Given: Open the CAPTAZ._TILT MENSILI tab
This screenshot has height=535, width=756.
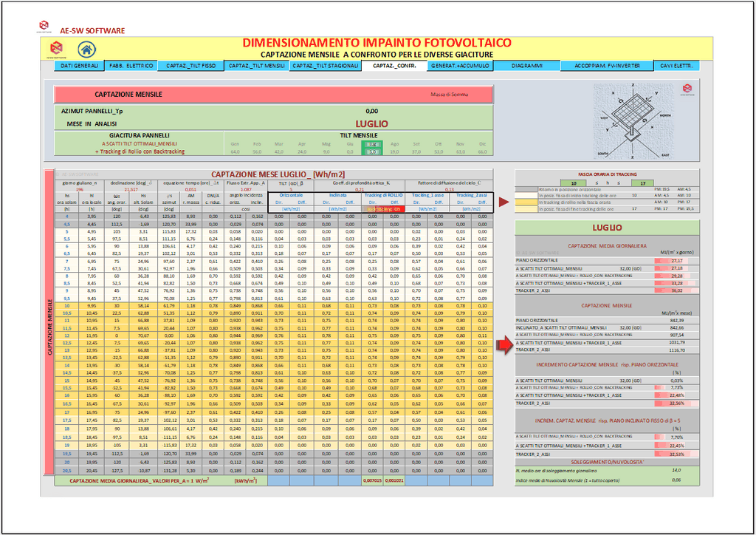Looking at the screenshot, I should click(258, 66).
